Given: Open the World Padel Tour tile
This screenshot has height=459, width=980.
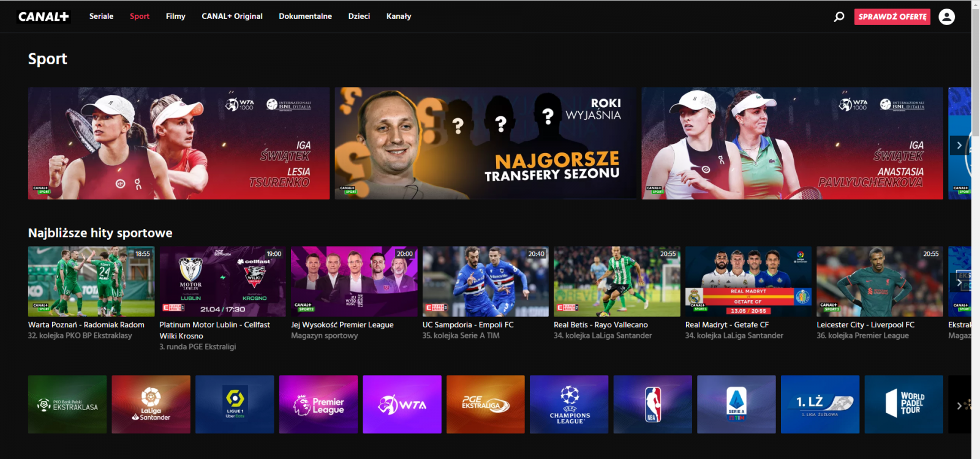Looking at the screenshot, I should click(904, 405).
